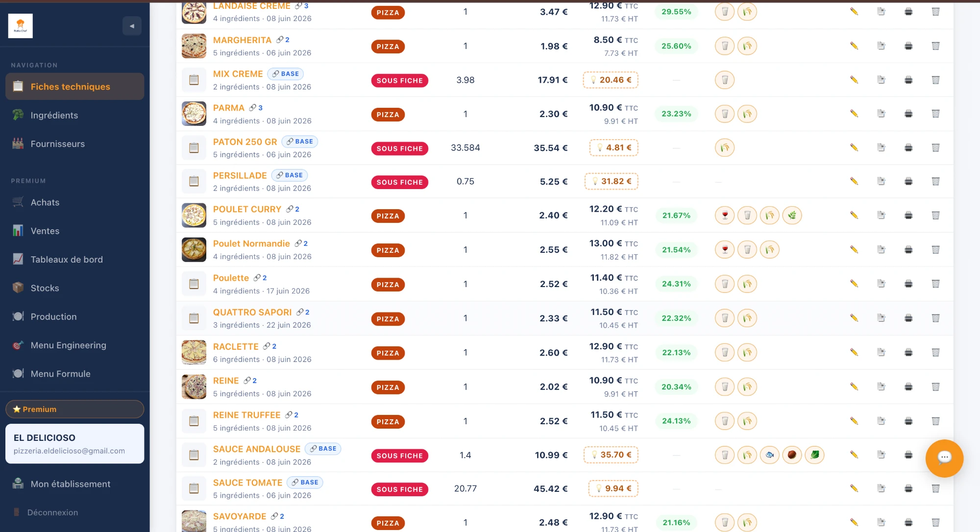Click the Premium badge button
Screen dimensions: 980x532
[x=75, y=409]
